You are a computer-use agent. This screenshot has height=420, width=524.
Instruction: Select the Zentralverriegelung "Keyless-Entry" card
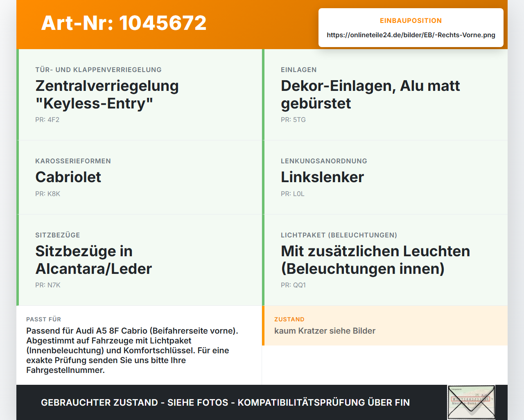pyautogui.click(x=139, y=95)
